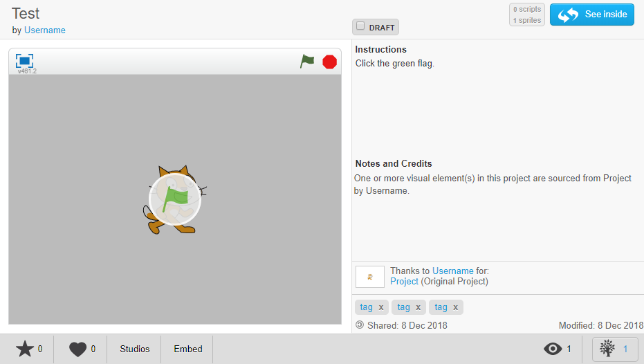Click the original project thumbnail
The width and height of the screenshot is (644, 364).
pyautogui.click(x=369, y=277)
